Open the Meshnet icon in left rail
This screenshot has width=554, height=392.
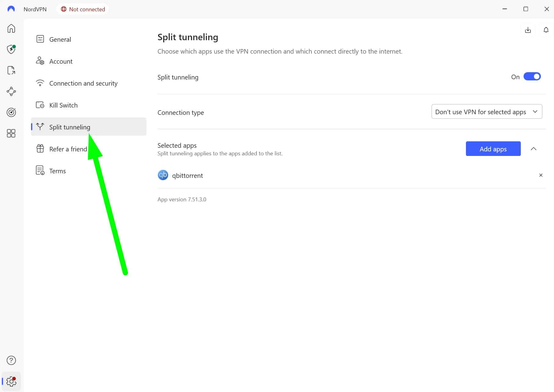click(11, 91)
